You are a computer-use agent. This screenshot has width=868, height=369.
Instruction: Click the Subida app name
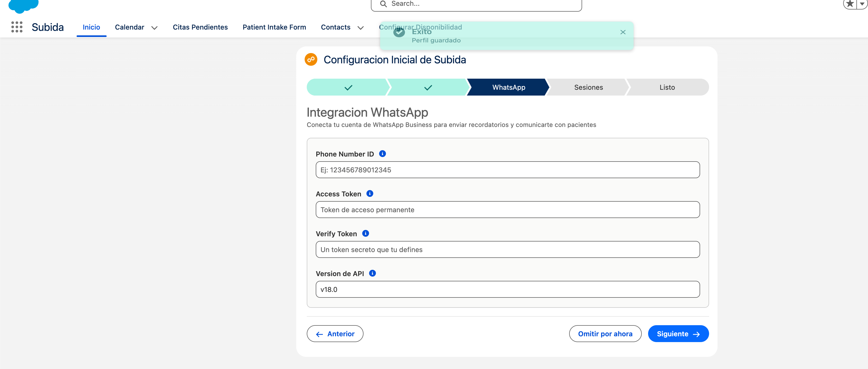click(x=48, y=27)
